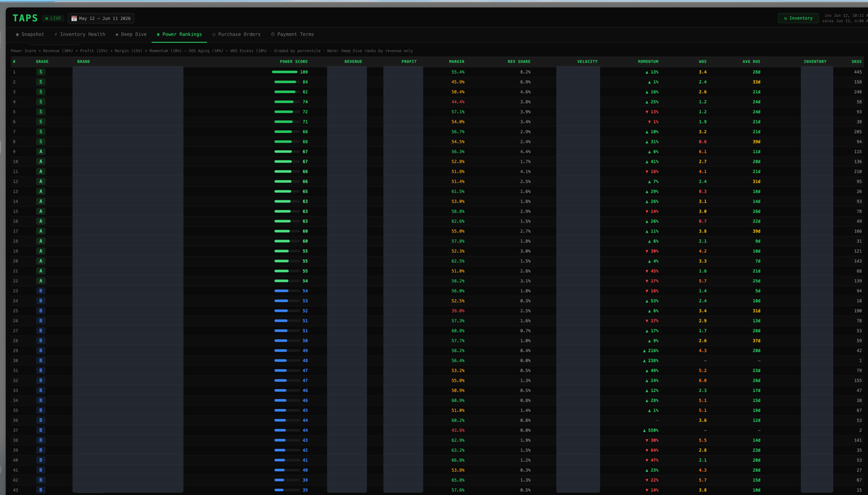Sort by the WOS column header

[703, 62]
